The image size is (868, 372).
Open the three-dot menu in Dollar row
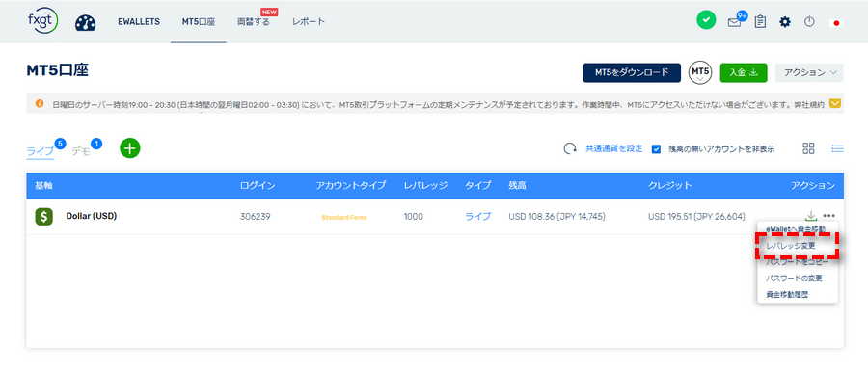(828, 216)
